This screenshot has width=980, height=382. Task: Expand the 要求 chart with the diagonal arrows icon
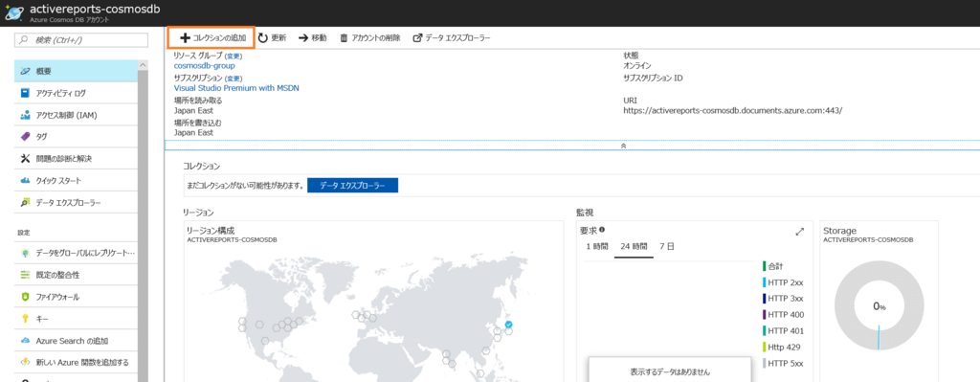tap(799, 232)
